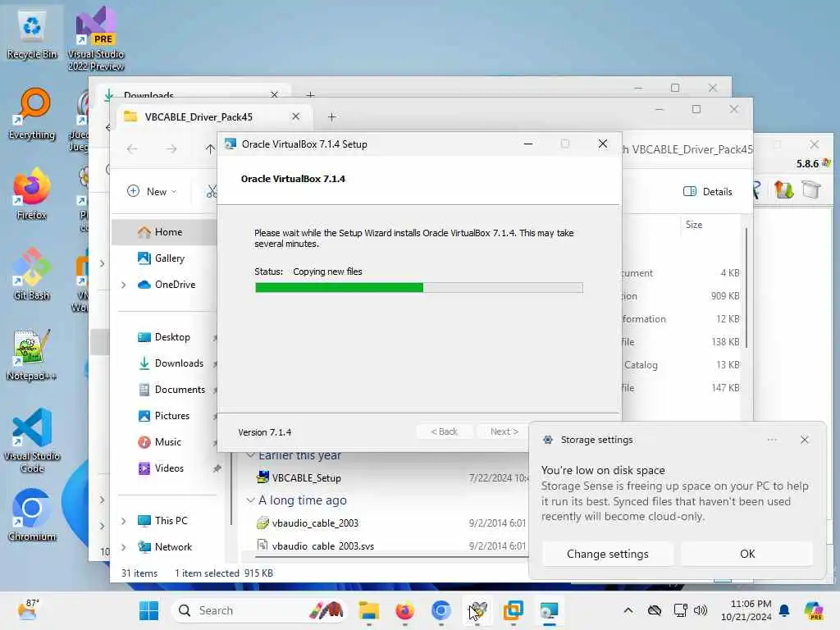Open the Chromium desktop shortcut
Screen dimensions: 840x630
(x=32, y=515)
